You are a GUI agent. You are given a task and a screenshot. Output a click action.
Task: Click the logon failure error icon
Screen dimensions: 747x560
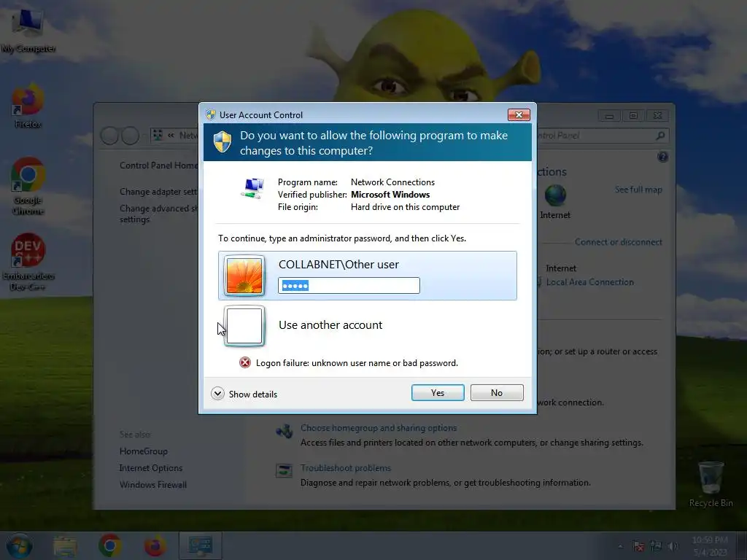(245, 363)
